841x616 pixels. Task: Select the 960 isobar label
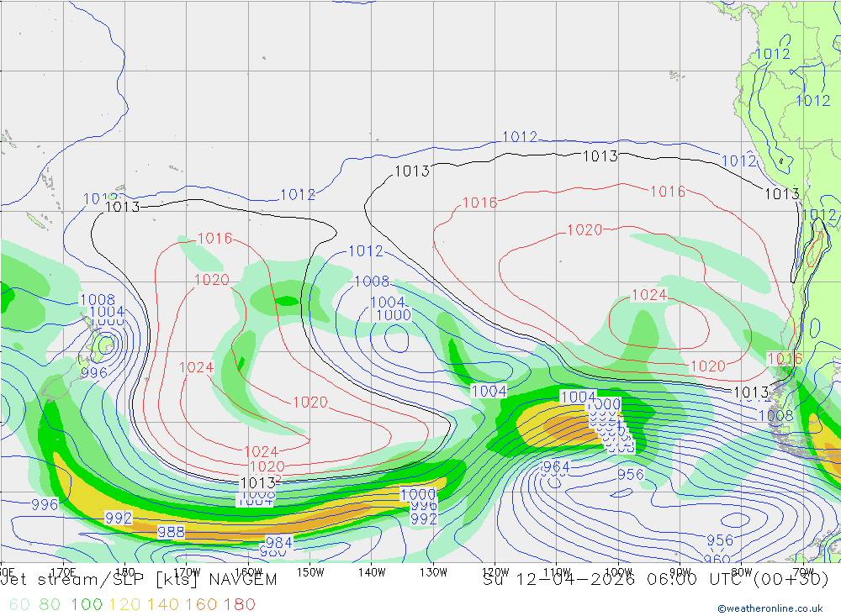click(x=717, y=559)
